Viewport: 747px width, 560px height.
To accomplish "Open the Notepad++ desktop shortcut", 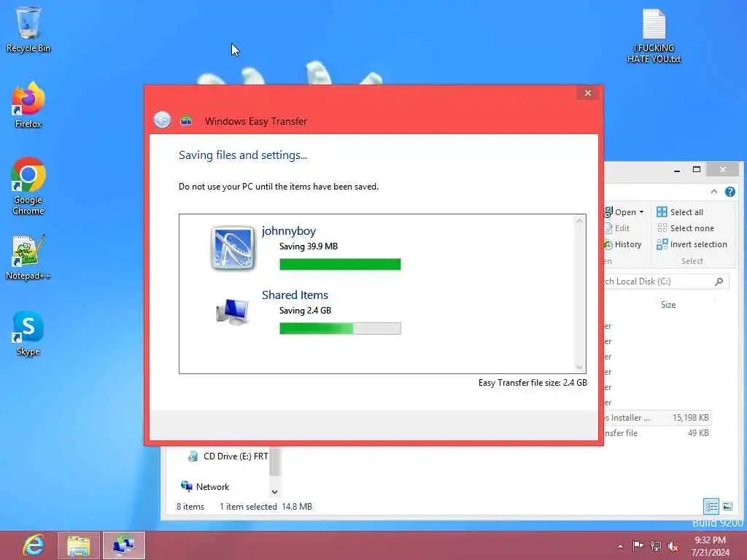I will pos(28,257).
